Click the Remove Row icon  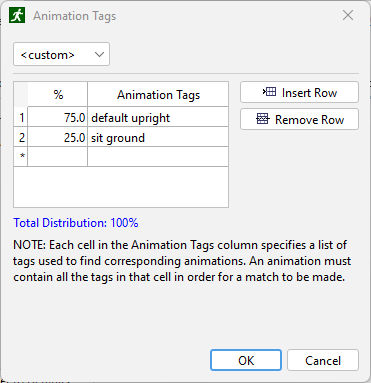263,119
